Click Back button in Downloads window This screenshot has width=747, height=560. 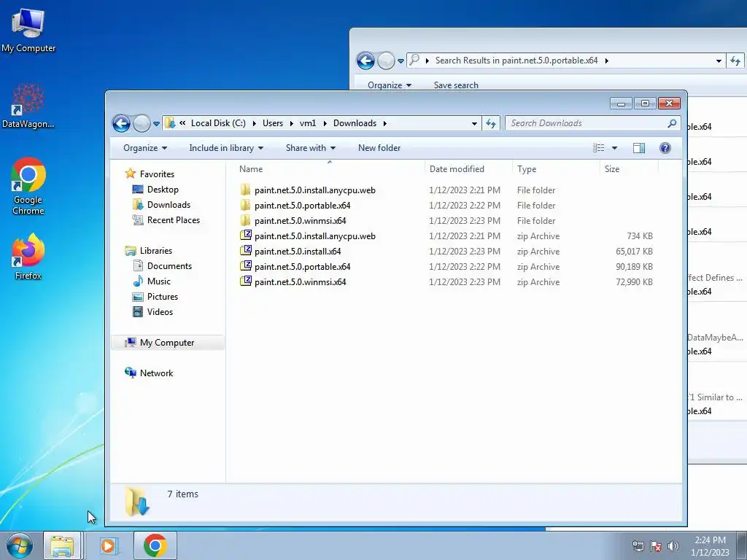point(122,123)
